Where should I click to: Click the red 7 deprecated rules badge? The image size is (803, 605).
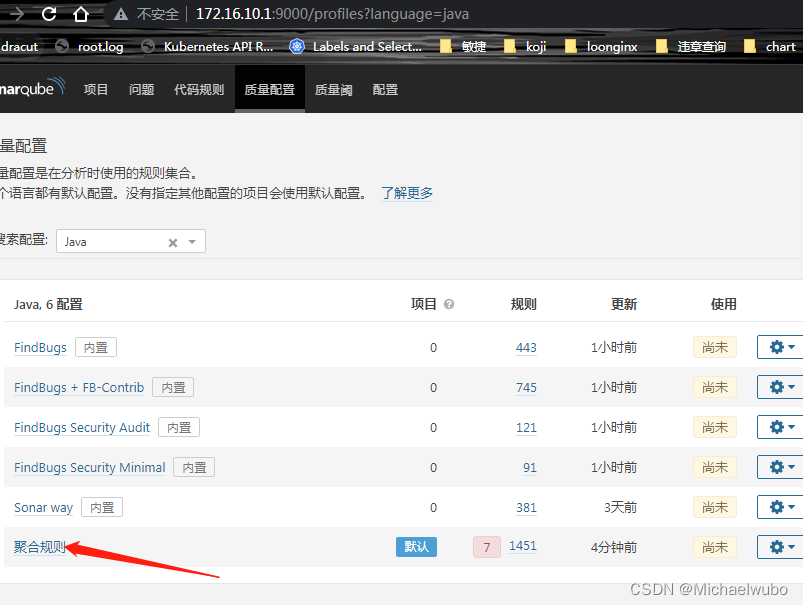(x=487, y=547)
